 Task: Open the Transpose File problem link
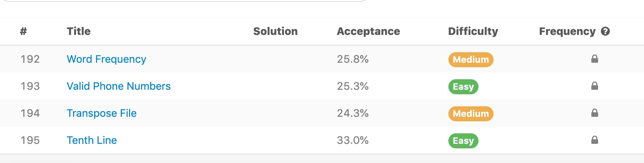[102, 113]
